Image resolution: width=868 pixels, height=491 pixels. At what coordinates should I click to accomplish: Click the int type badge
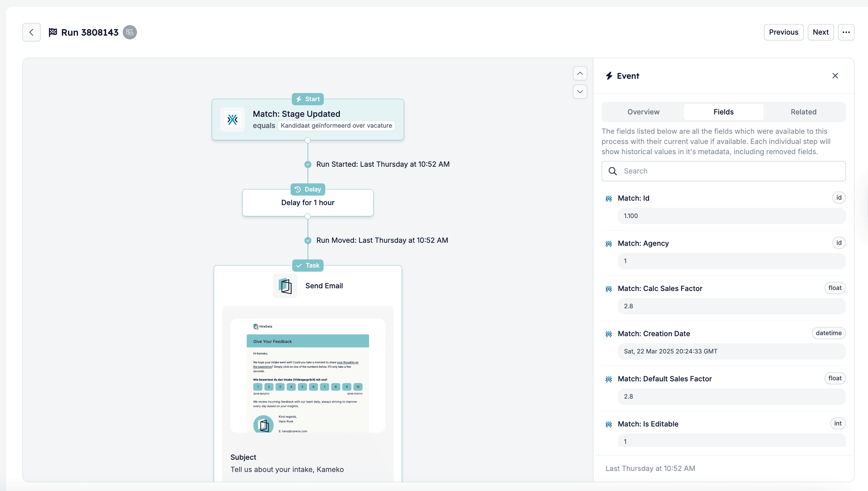pyautogui.click(x=838, y=423)
